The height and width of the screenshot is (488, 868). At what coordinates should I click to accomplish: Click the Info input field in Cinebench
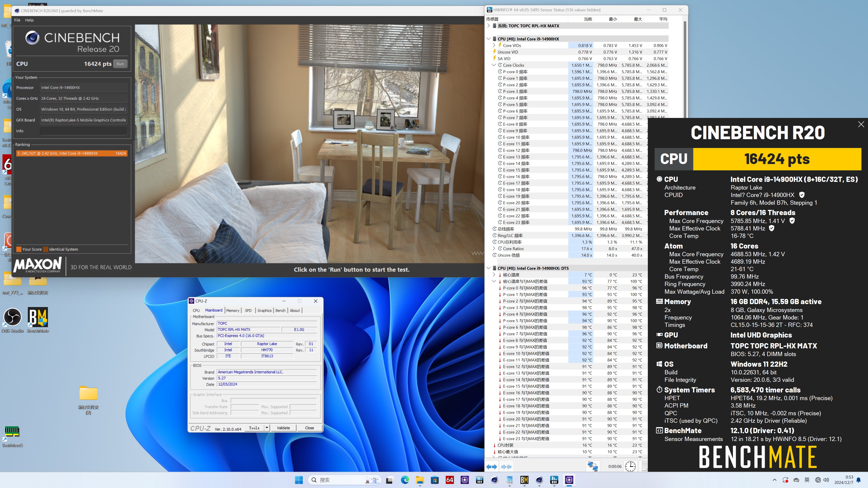click(84, 131)
